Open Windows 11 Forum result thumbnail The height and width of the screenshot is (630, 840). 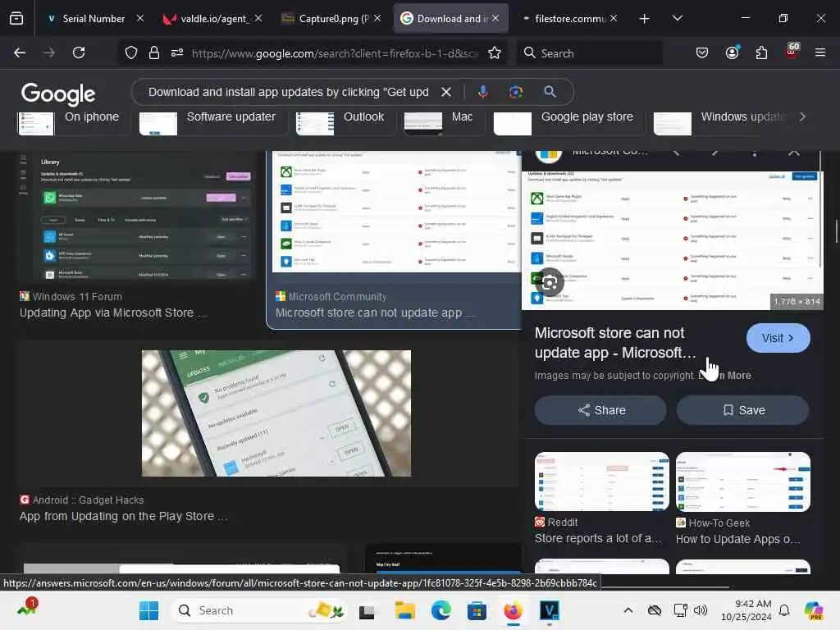[x=137, y=216]
